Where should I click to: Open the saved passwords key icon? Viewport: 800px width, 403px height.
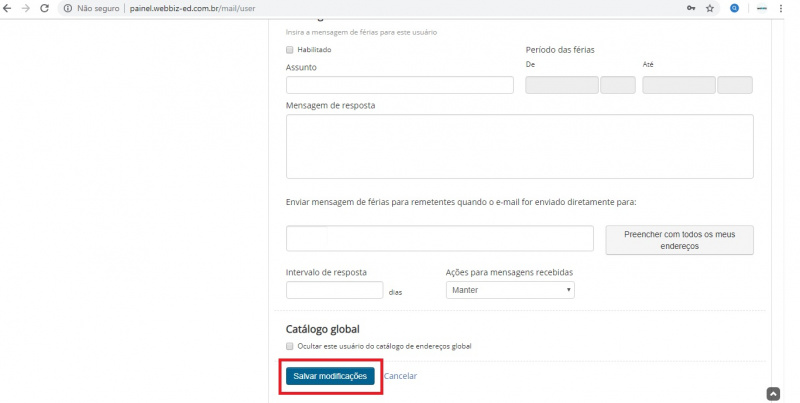[x=691, y=8]
